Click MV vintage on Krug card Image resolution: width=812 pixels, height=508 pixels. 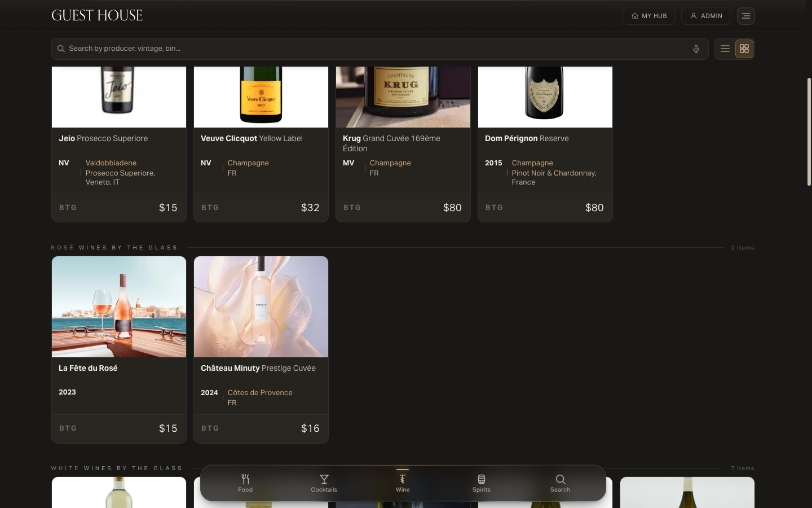pos(348,163)
